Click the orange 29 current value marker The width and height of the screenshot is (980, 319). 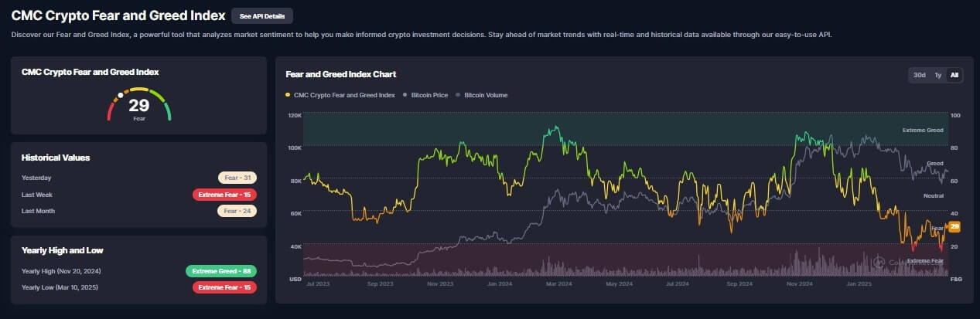954,226
